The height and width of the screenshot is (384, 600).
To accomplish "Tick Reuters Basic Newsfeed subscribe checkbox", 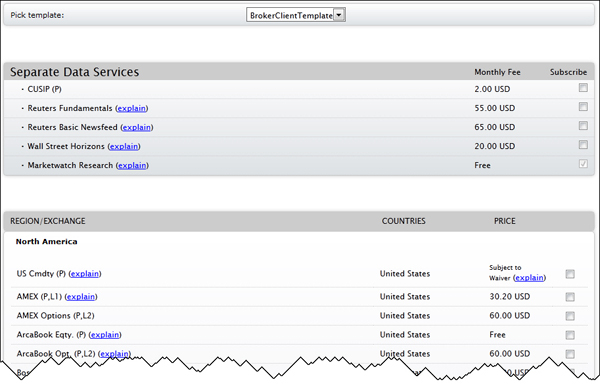I will click(583, 125).
